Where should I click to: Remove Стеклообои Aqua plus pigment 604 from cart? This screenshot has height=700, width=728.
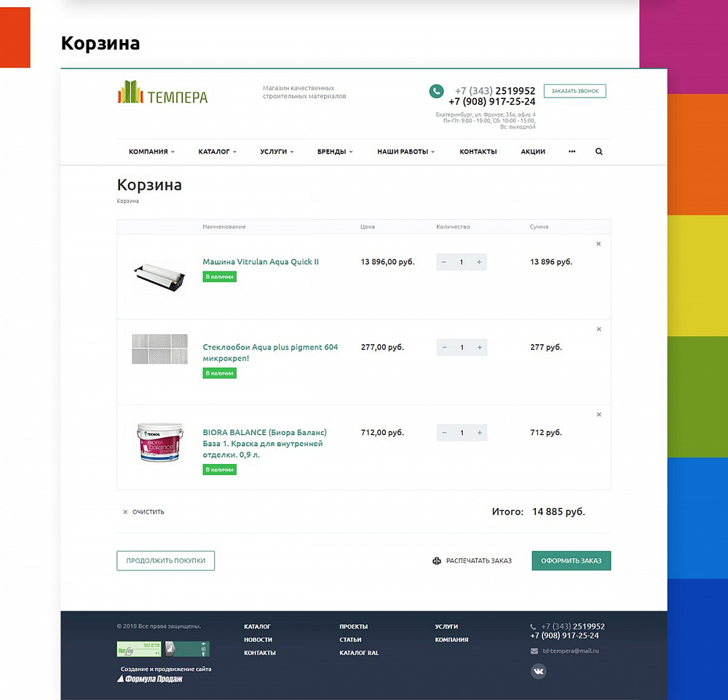(x=599, y=329)
